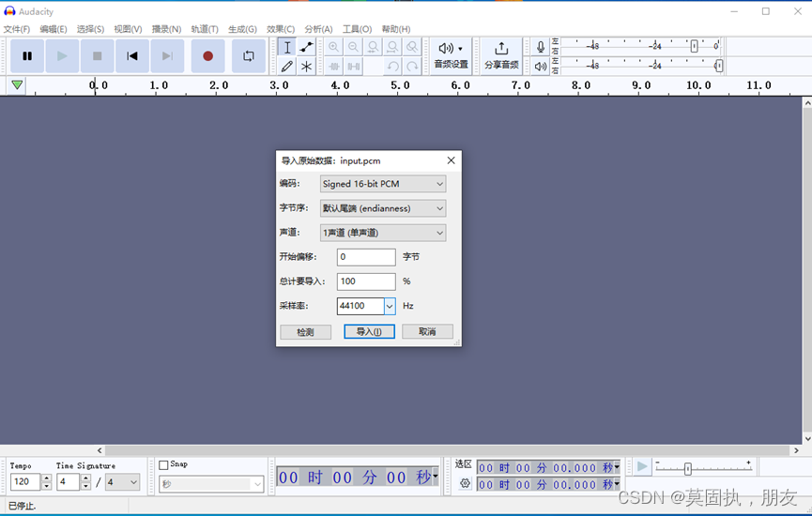Select the Envelope tool
Image resolution: width=812 pixels, height=516 pixels.
point(307,48)
